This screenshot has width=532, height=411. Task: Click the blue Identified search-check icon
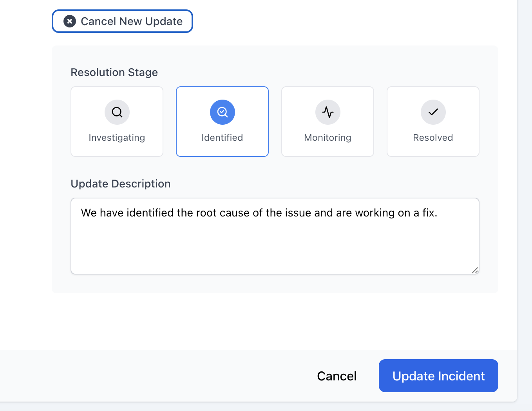point(223,112)
